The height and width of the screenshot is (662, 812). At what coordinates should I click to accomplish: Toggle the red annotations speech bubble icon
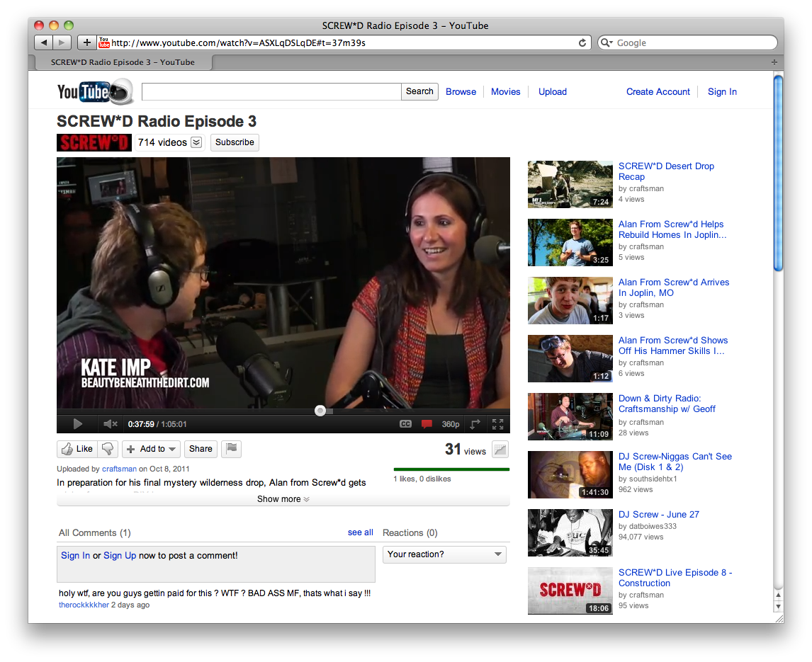[427, 424]
